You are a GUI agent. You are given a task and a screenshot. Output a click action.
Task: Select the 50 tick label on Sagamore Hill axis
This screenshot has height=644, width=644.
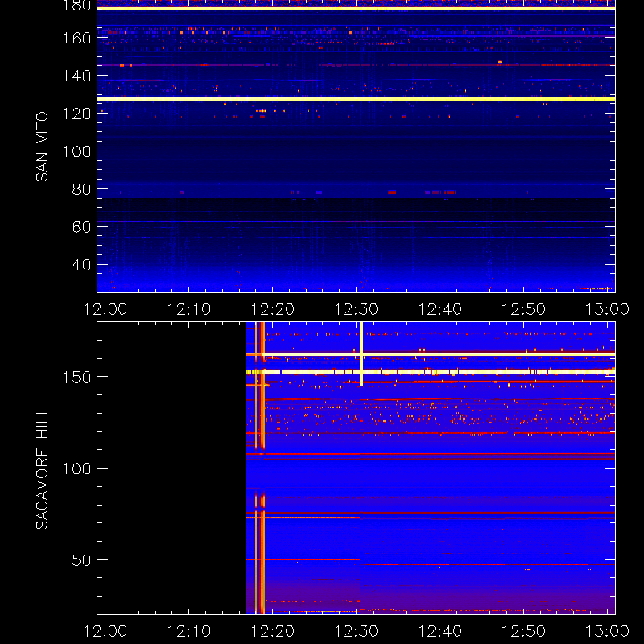[x=82, y=560]
